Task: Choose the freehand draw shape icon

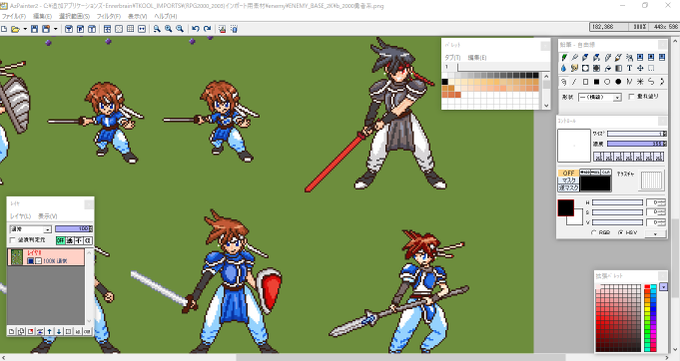Action: point(563,82)
